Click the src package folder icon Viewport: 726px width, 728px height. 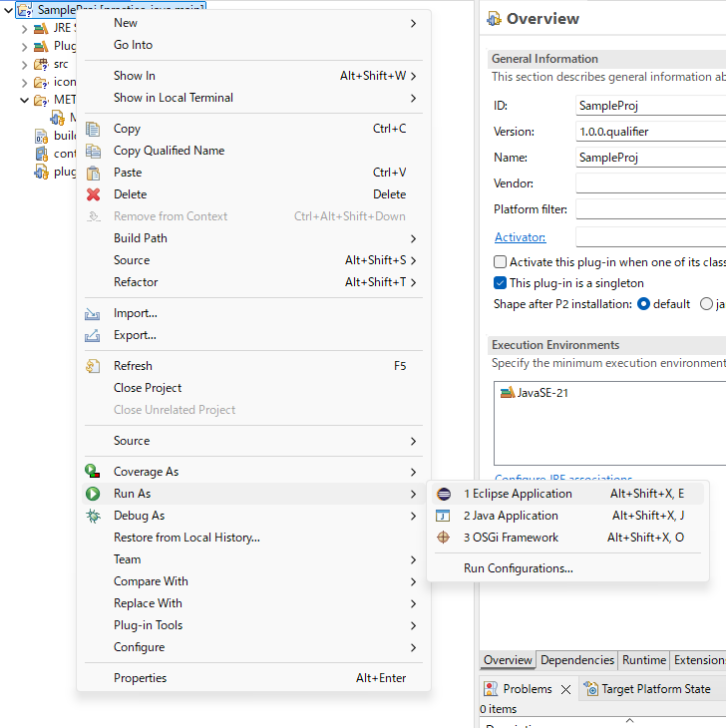pos(41,64)
